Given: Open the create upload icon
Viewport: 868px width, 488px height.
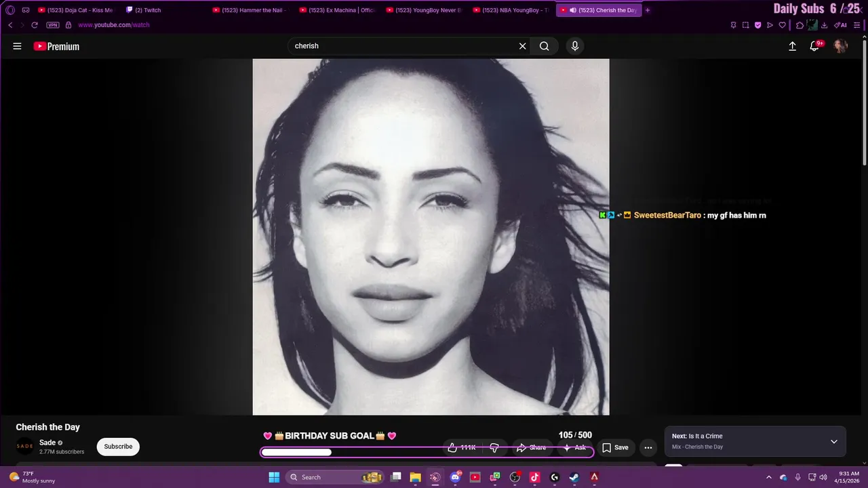Looking at the screenshot, I should [792, 46].
